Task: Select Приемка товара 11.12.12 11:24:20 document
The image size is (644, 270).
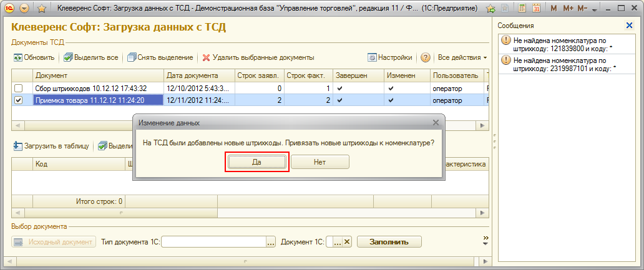Action: tap(98, 100)
